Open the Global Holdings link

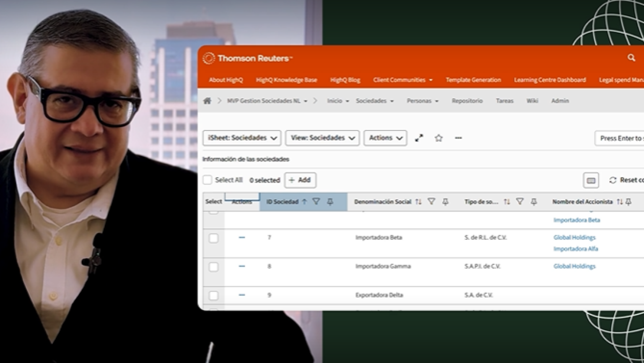[x=574, y=237]
